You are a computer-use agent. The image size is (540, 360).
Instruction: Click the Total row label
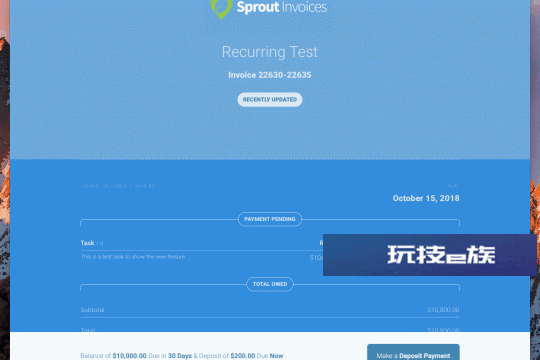(88, 330)
